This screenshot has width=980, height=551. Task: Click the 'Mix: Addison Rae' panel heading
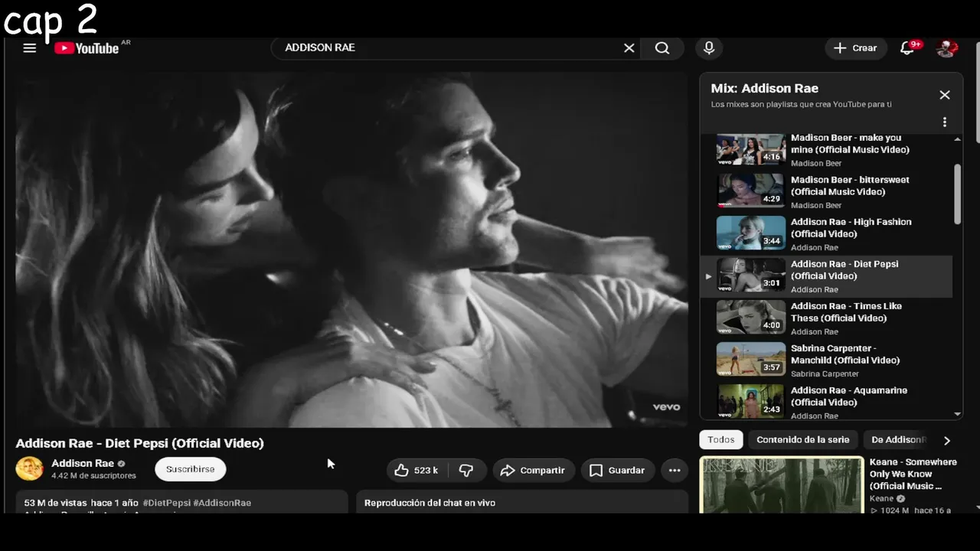(x=764, y=88)
